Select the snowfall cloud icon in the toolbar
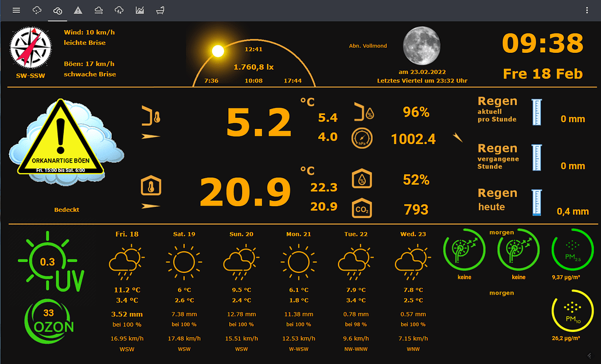 click(x=37, y=10)
